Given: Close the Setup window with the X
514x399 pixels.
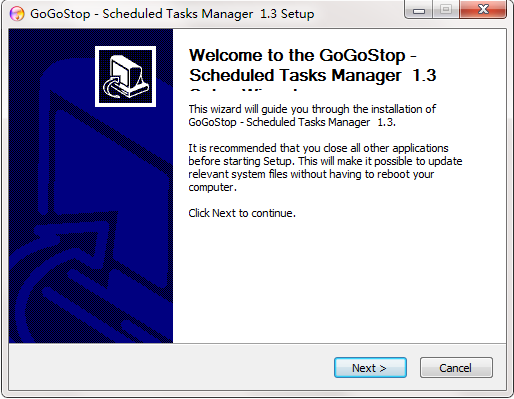Looking at the screenshot, I should click(x=483, y=10).
